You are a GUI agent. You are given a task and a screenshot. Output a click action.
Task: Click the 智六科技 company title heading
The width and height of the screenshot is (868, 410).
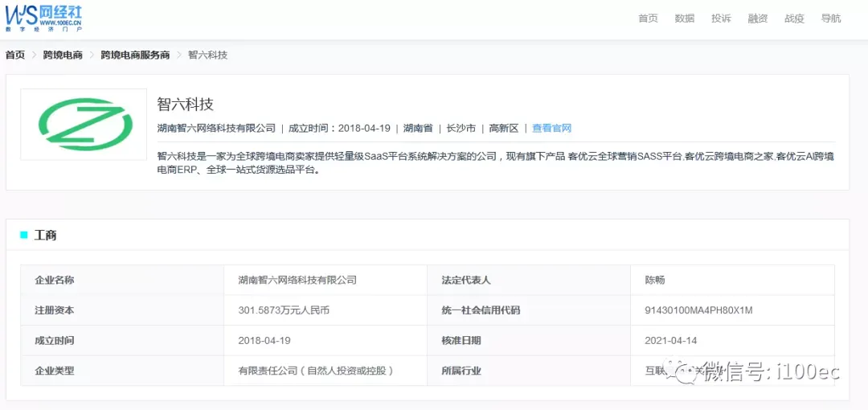coord(186,104)
